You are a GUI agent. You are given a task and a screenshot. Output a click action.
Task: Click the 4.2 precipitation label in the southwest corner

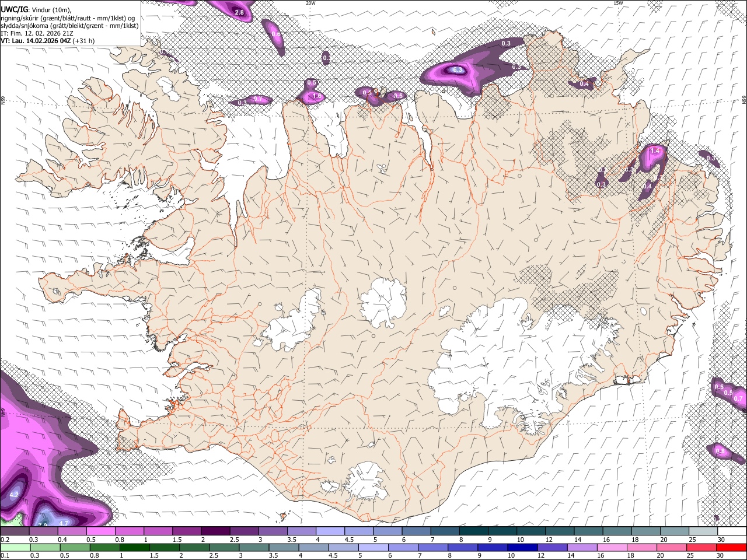(x=15, y=495)
